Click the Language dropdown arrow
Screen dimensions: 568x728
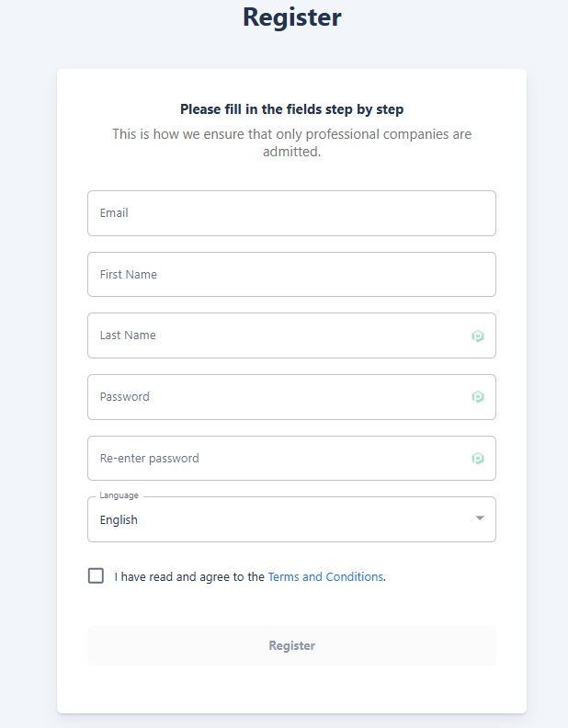coord(479,518)
